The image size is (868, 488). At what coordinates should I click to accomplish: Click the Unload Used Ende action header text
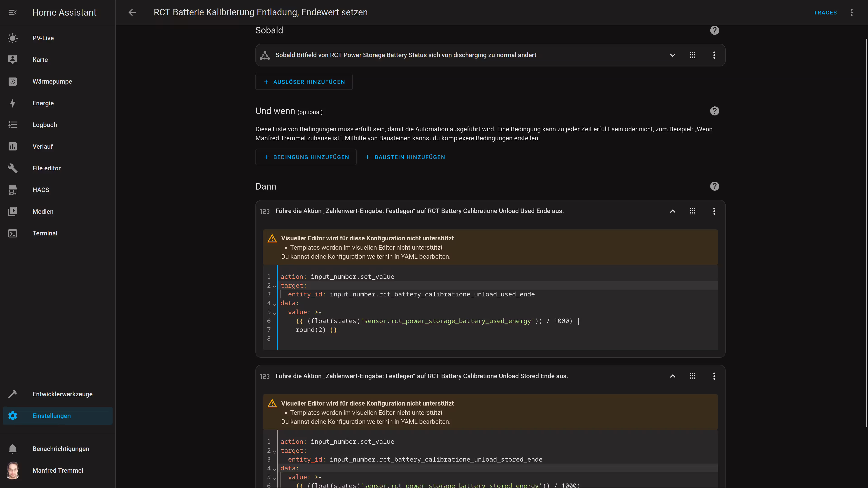[x=420, y=211]
